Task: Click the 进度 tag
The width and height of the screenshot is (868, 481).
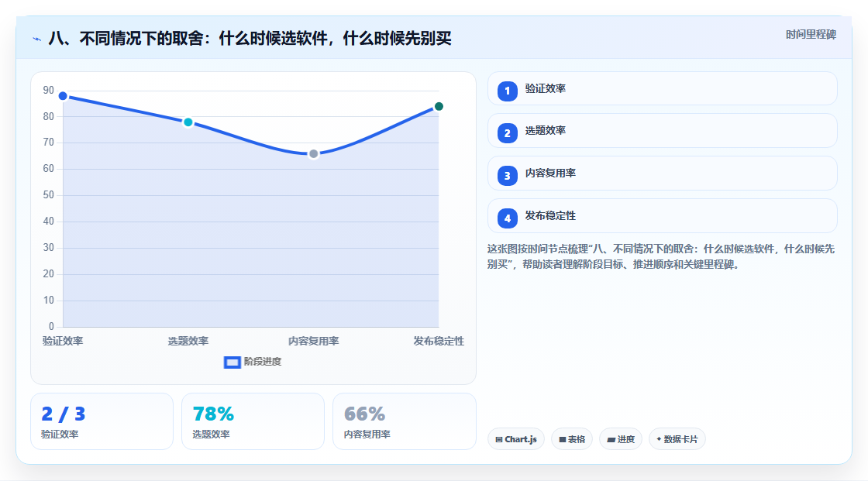Action: [x=621, y=439]
